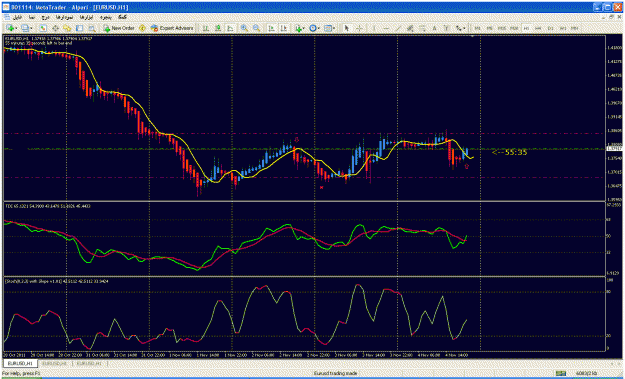Open the پنجره (Window) menu
Image resolution: width=625 pixels, height=379 pixels.
pyautogui.click(x=105, y=18)
